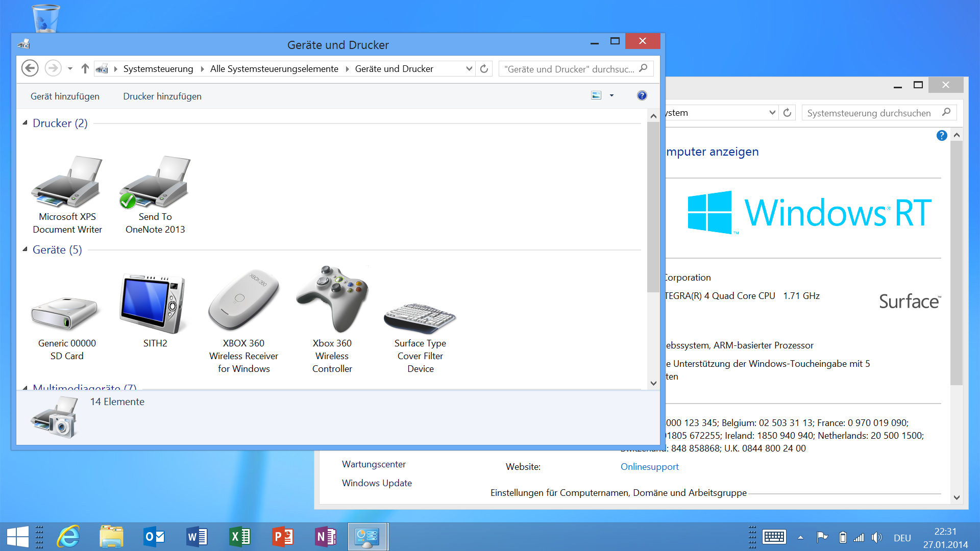The height and width of the screenshot is (551, 980).
Task: Collapse the Drucker (2) group
Action: (x=24, y=123)
